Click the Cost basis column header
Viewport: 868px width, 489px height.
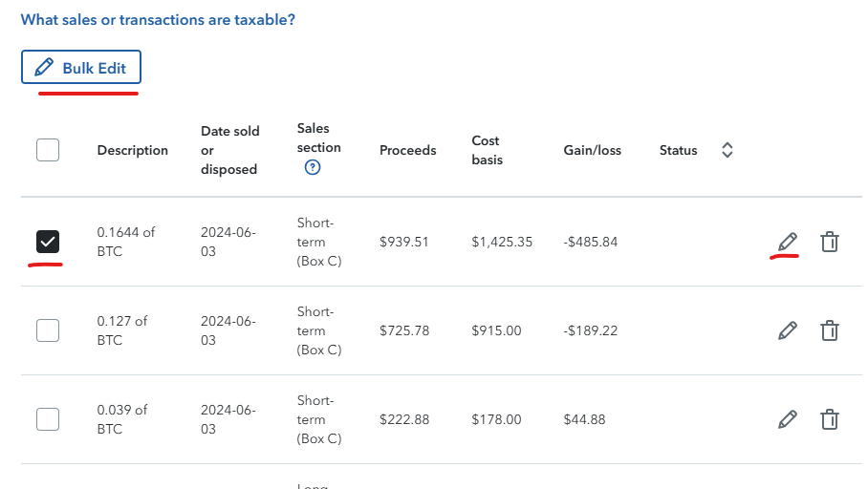point(487,150)
